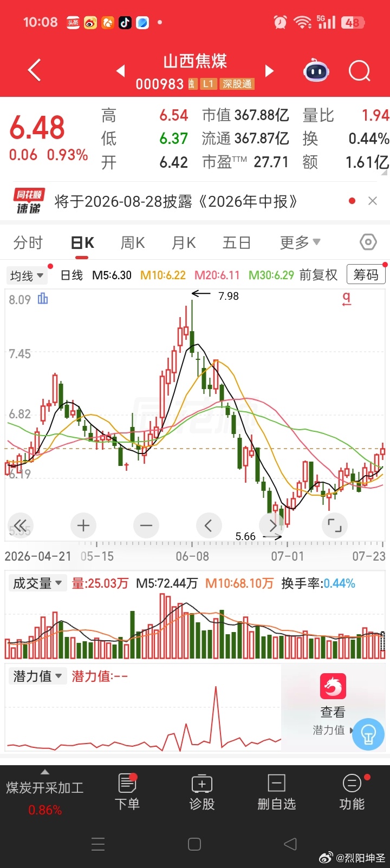Open the robot AI assistant
390x868 pixels.
(316, 71)
